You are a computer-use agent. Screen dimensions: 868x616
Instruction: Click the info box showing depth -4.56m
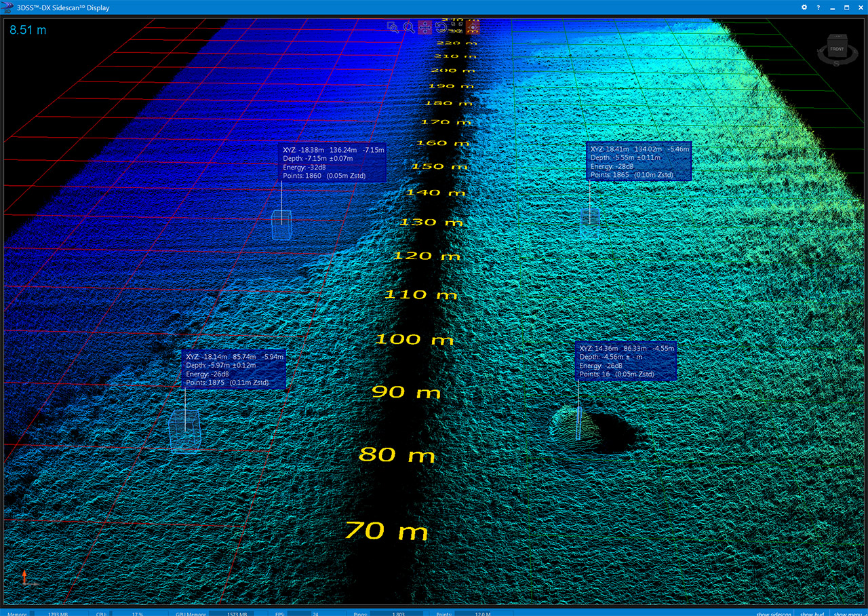coord(627,361)
